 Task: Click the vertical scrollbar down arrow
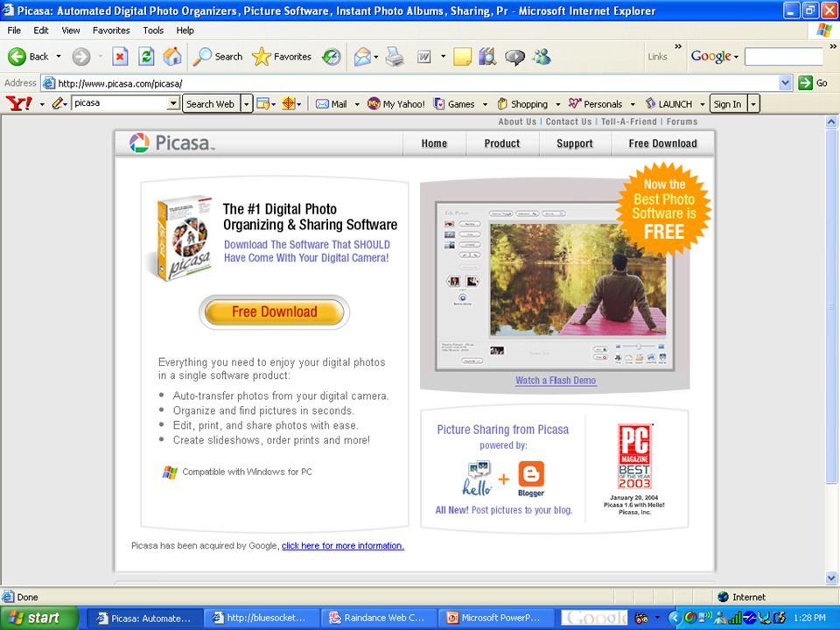[831, 578]
